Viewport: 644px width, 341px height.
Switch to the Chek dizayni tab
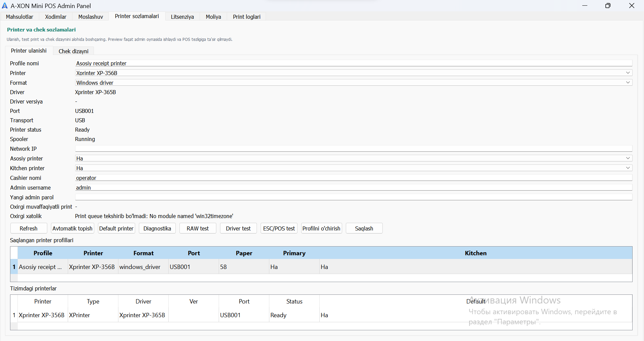(x=73, y=51)
